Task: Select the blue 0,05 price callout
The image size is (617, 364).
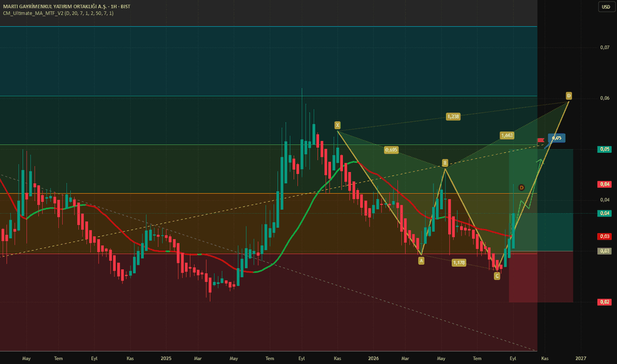Action: pos(556,138)
